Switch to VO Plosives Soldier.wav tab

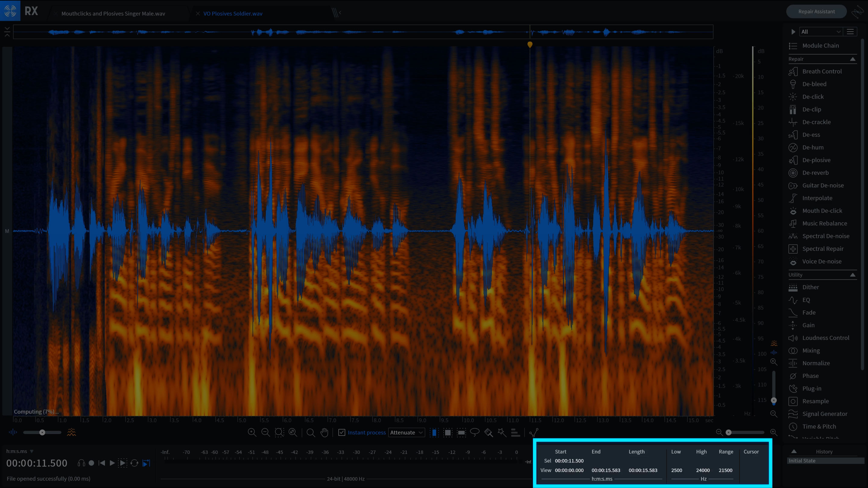coord(233,14)
